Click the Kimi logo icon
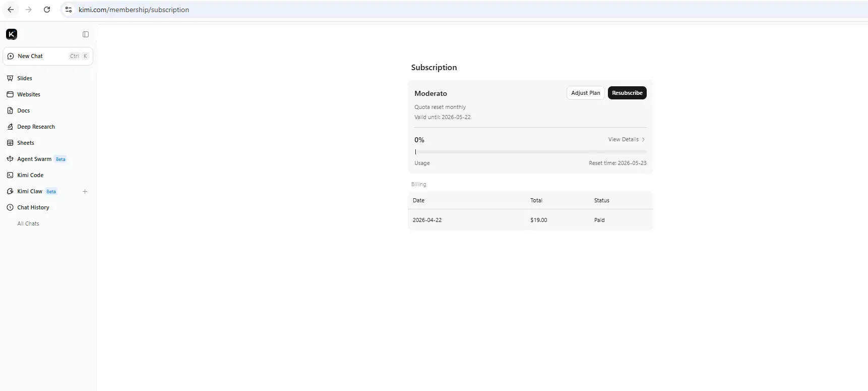 pyautogui.click(x=12, y=34)
